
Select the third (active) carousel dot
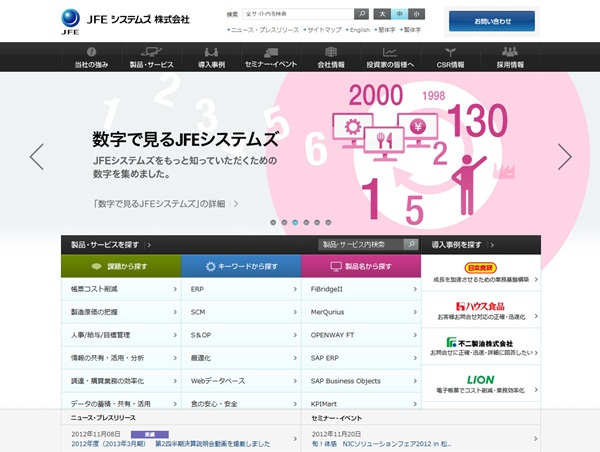point(295,222)
